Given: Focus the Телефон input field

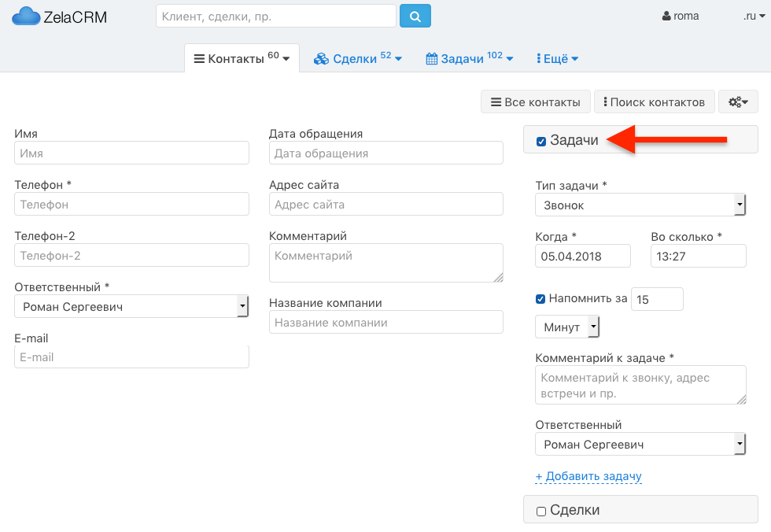Looking at the screenshot, I should [131, 204].
